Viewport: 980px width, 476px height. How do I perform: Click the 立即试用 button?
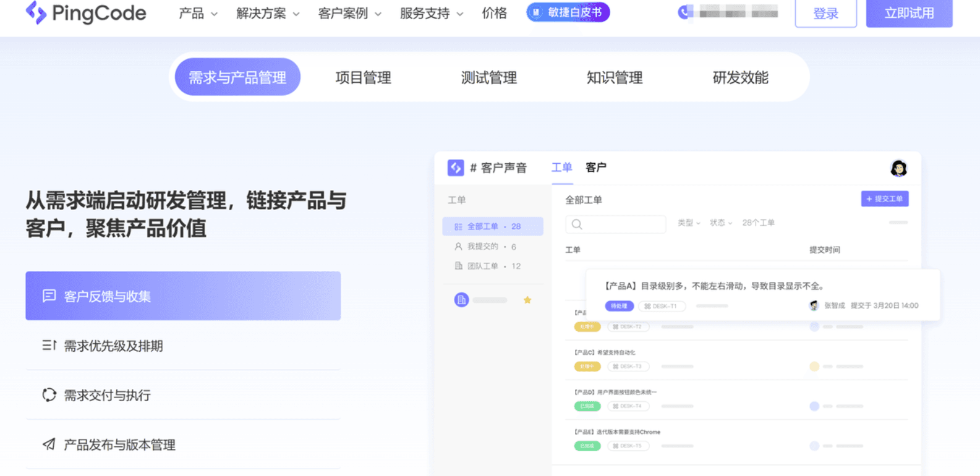click(909, 13)
